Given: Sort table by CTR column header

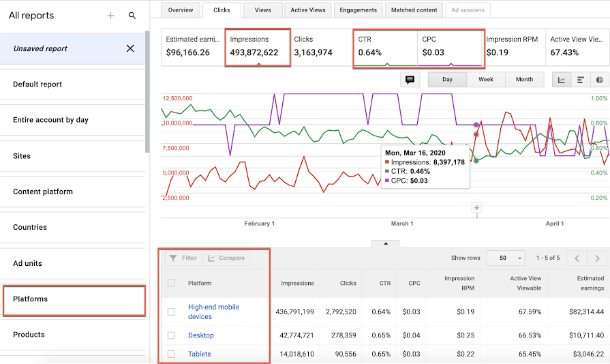Looking at the screenshot, I should 385,284.
